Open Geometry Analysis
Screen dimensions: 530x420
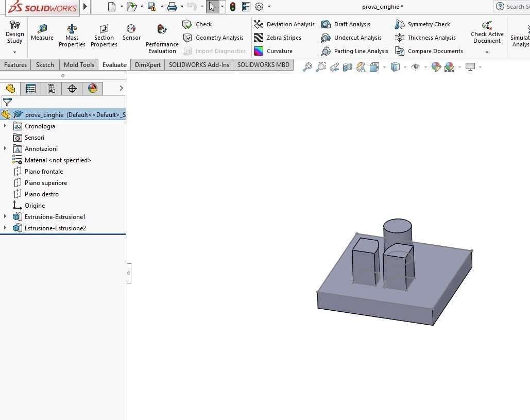pyautogui.click(x=213, y=38)
